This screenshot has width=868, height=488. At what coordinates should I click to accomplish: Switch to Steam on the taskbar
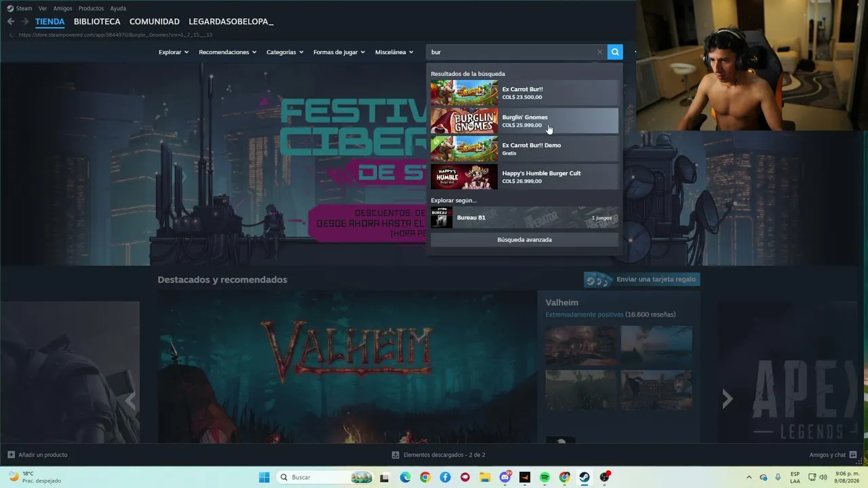click(585, 477)
